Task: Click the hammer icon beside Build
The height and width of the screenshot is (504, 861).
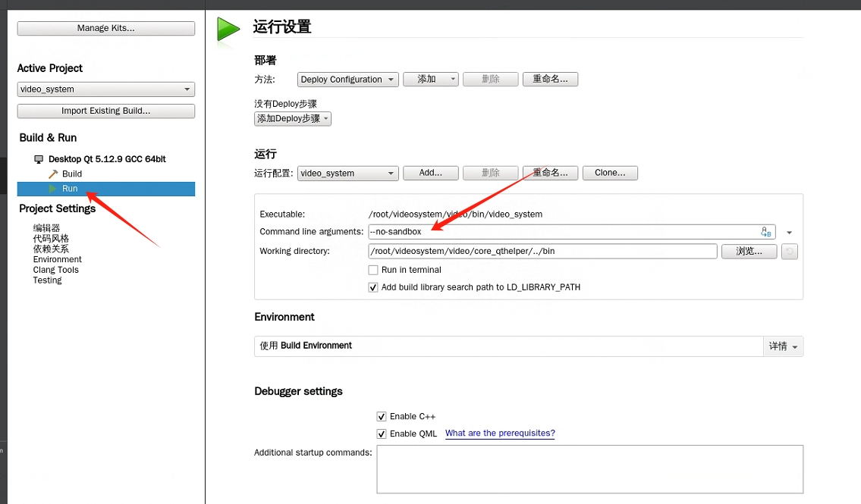Action: (54, 174)
